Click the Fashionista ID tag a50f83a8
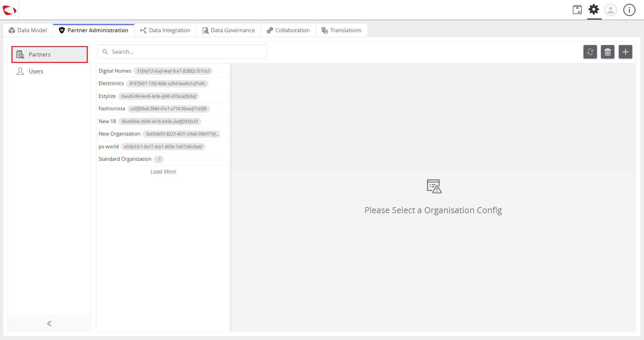The image size is (644, 340). point(169,109)
